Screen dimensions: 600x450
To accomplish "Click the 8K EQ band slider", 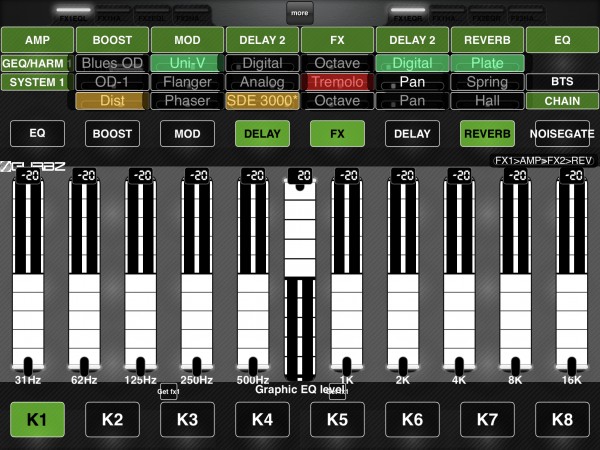I will click(x=515, y=273).
